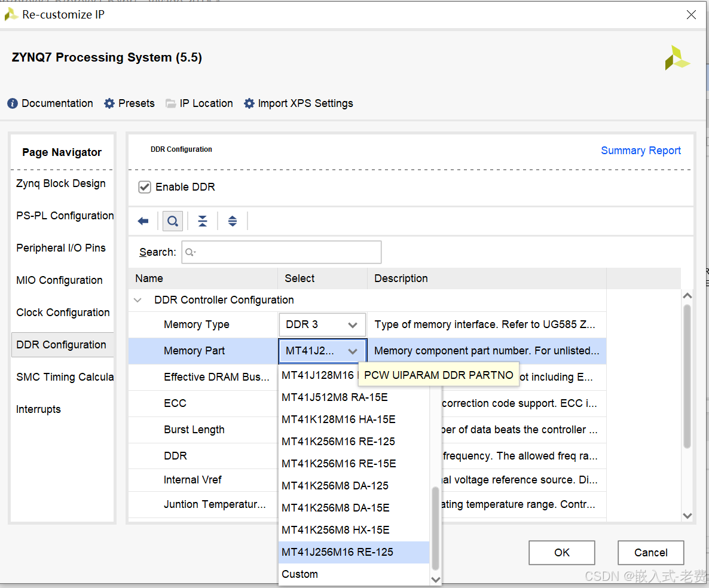Screen dimensions: 709x588
Task: Select MT41J256M16 RE-125 option
Action: (x=353, y=552)
